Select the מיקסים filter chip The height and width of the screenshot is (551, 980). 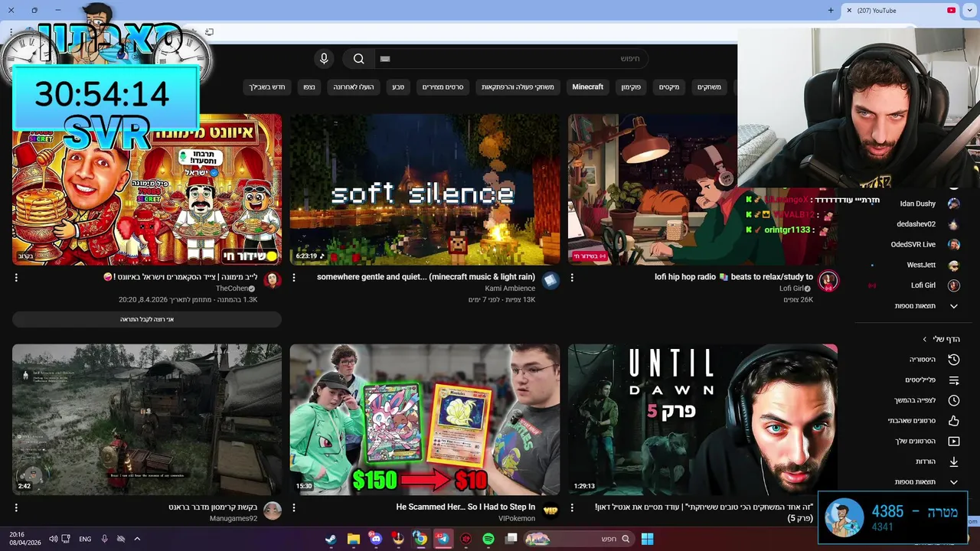point(669,87)
